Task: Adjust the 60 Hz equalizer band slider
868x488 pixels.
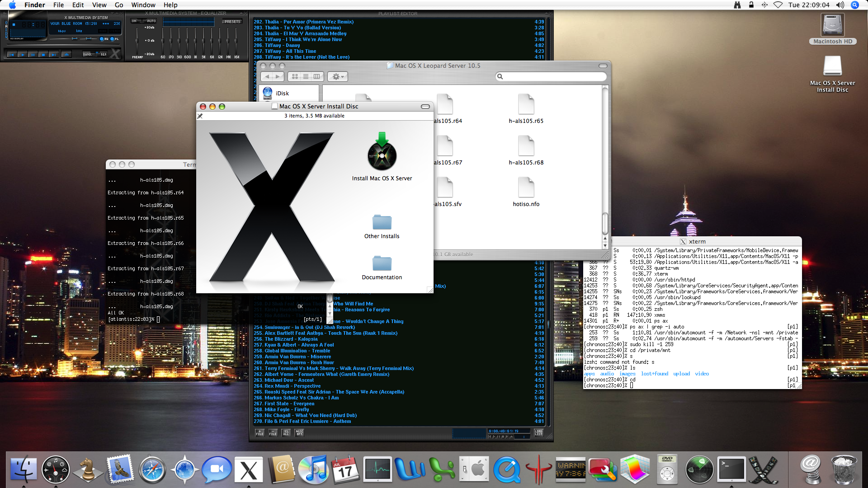Action: [163, 41]
